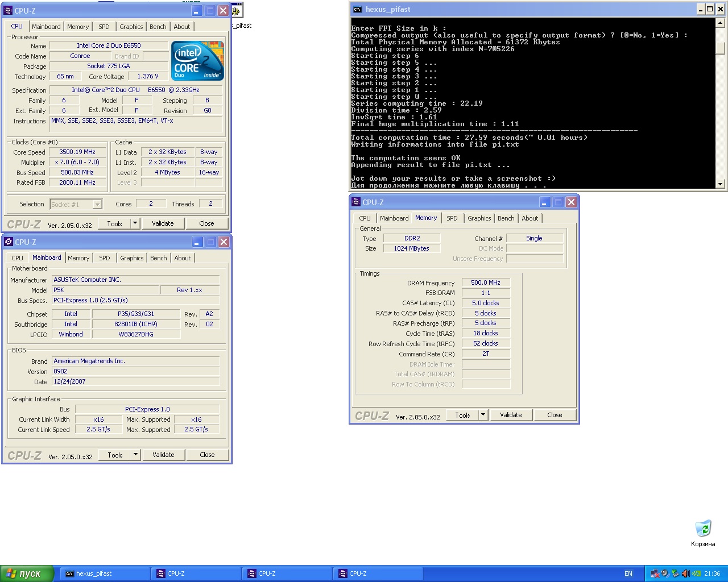728x582 pixels.
Task: Click Tools button in the Memory window
Action: 463,415
